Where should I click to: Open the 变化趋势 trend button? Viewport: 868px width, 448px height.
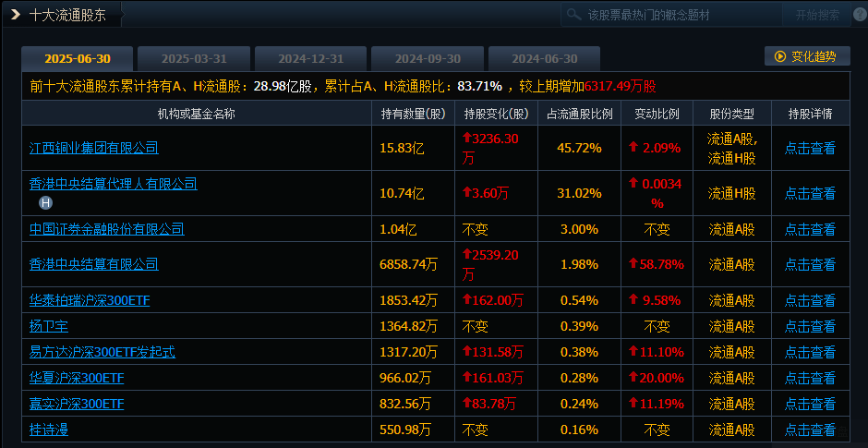click(x=807, y=56)
